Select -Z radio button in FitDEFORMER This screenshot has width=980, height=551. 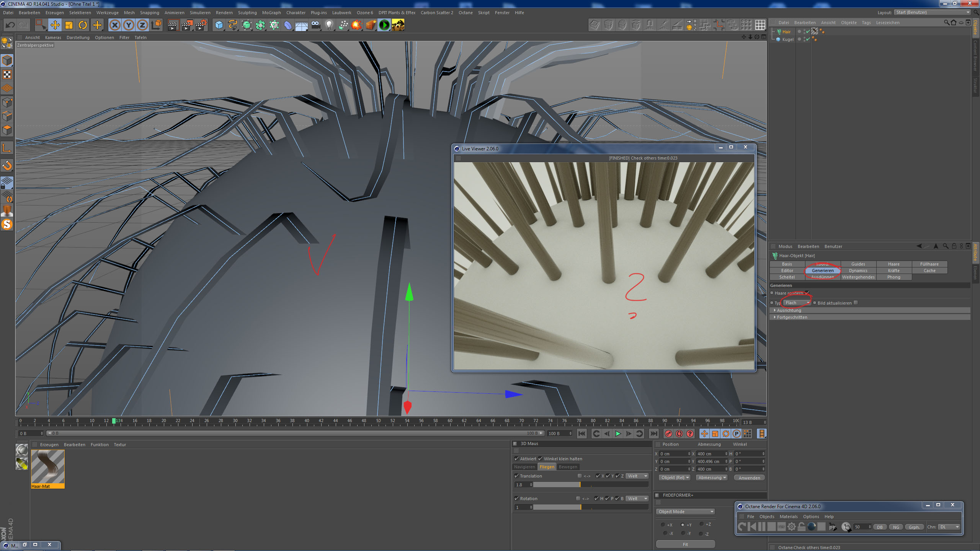point(701,534)
